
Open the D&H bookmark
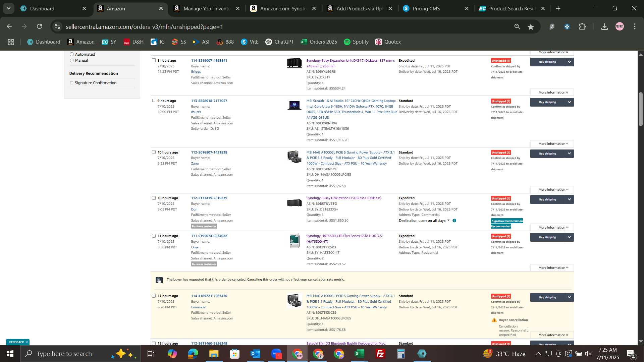click(133, 42)
